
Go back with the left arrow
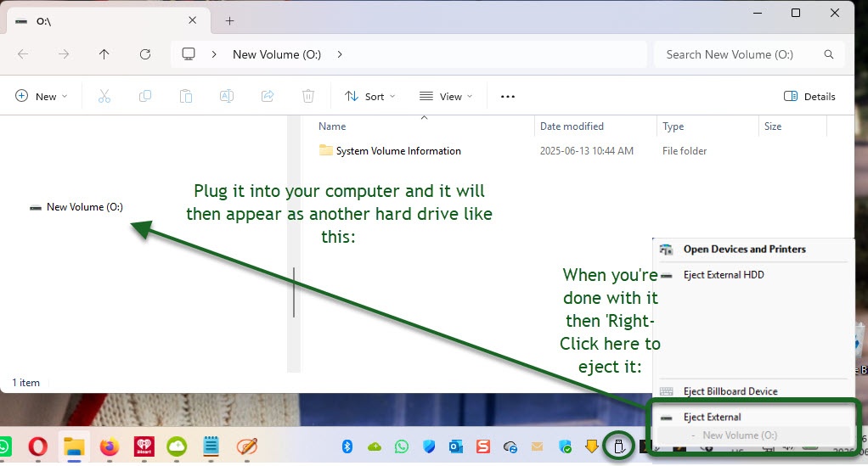click(x=23, y=54)
